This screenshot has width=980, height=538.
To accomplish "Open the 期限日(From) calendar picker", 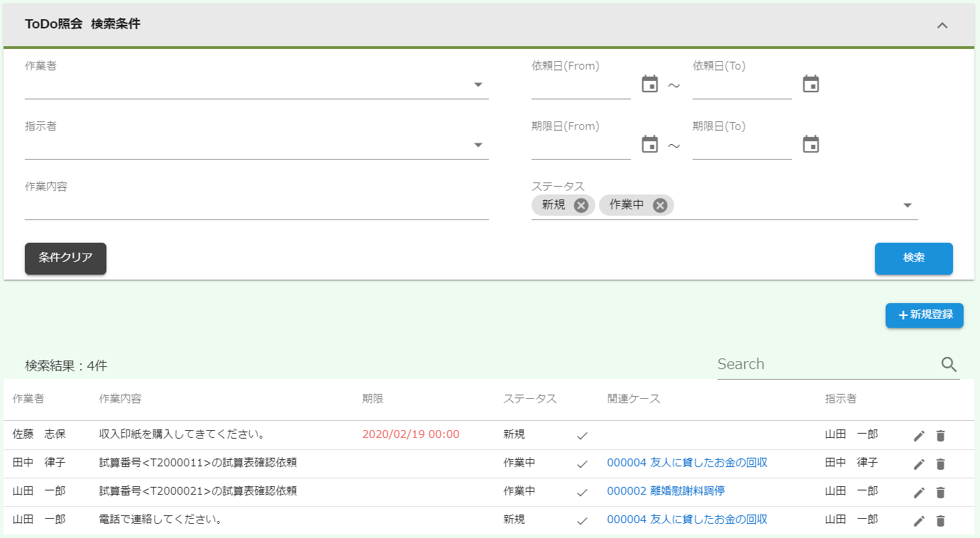I will tap(650, 143).
